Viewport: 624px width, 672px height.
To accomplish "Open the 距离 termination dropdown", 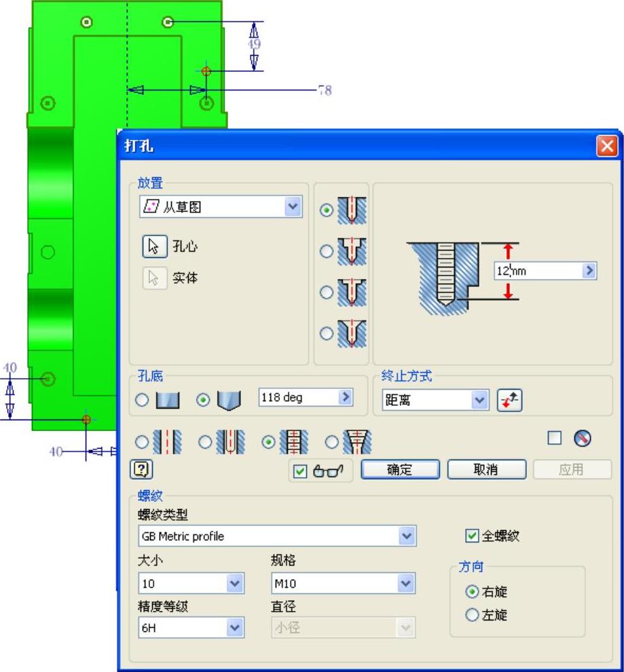I will [479, 400].
